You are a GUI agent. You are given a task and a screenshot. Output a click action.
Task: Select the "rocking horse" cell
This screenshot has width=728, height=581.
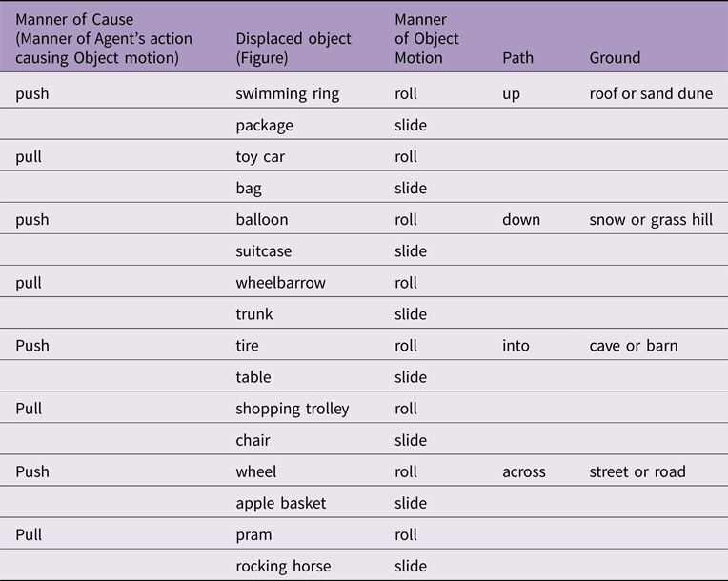click(x=283, y=566)
